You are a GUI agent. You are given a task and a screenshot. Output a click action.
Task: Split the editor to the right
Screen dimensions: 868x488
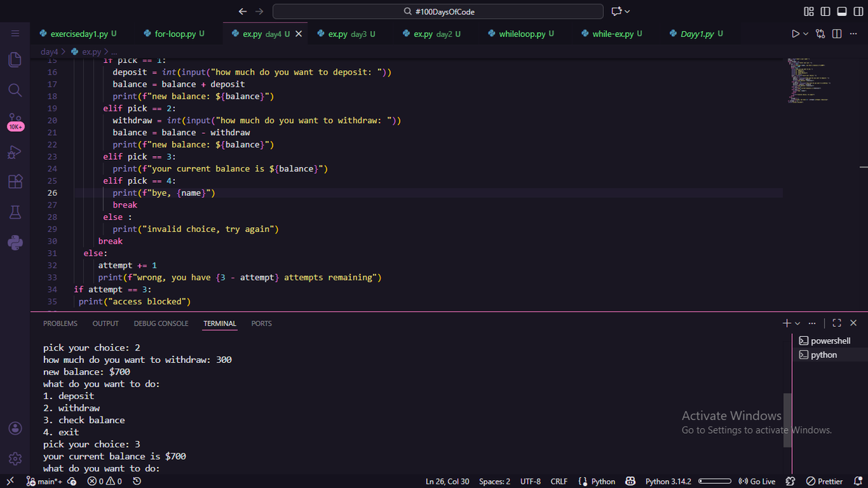837,34
